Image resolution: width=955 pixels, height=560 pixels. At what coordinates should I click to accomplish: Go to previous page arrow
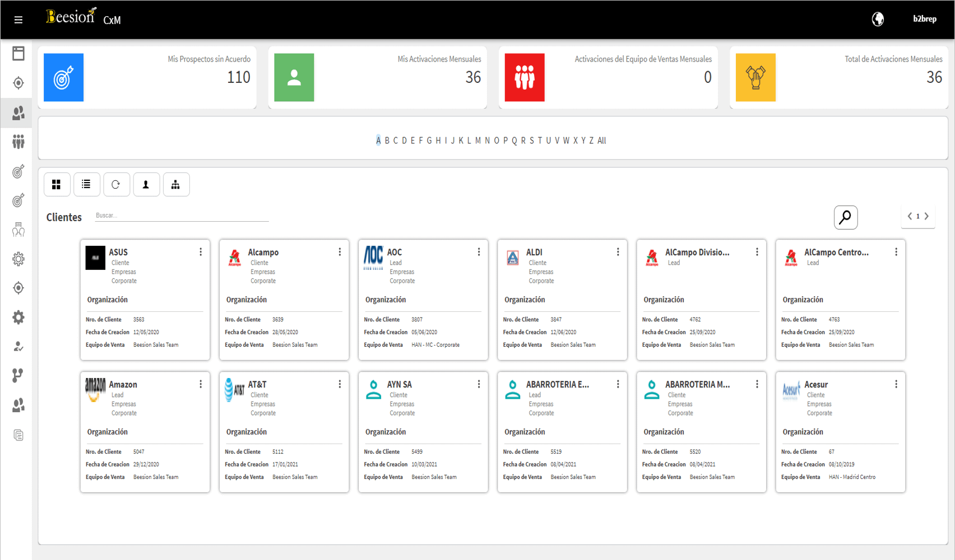tap(910, 216)
